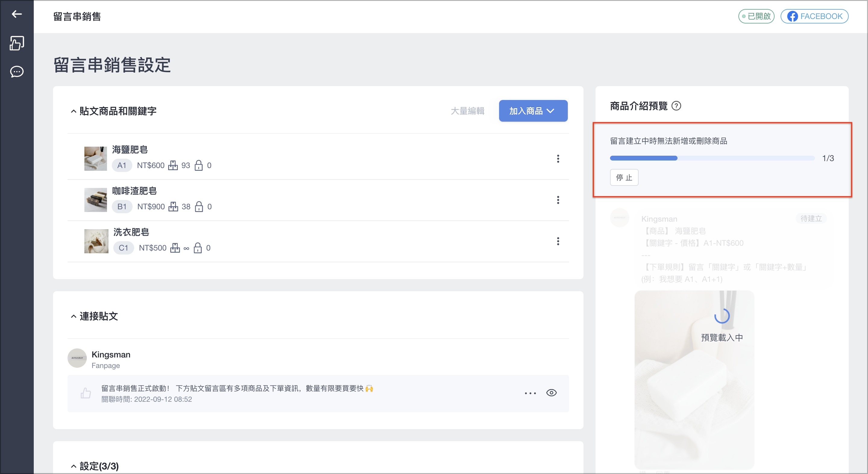Click the lock icon for 海鹽肥皂
868x474 pixels.
coord(199,165)
